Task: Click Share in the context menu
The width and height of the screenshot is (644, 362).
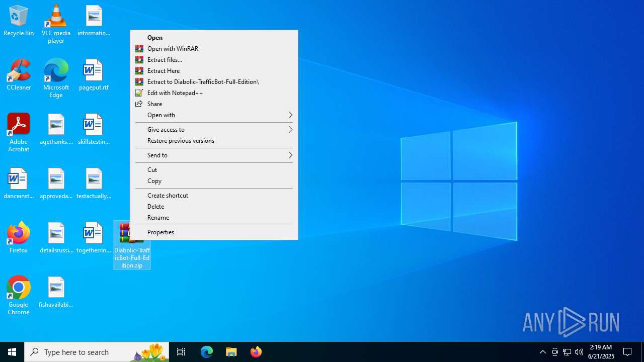Action: tap(214, 104)
